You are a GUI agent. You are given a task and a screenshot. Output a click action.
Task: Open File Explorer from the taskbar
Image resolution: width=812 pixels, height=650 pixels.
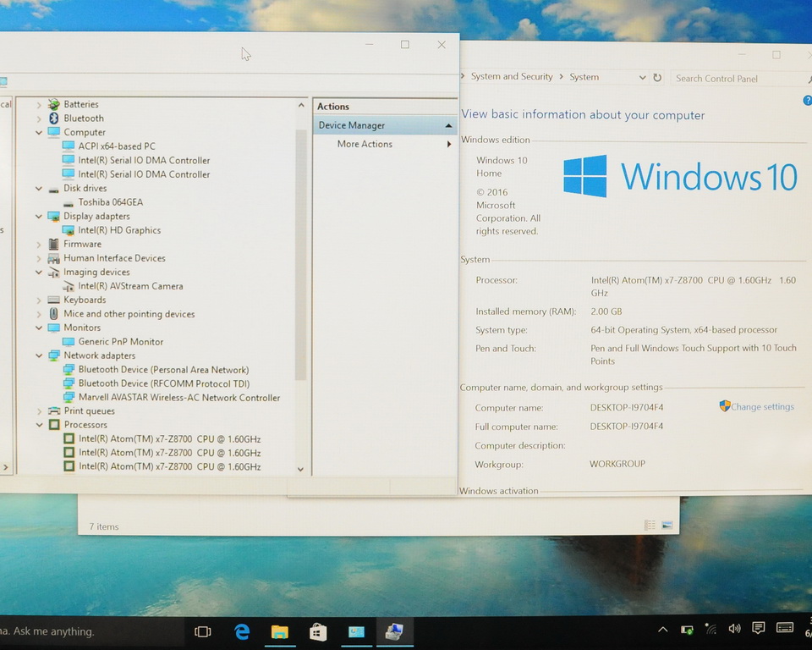point(280,631)
